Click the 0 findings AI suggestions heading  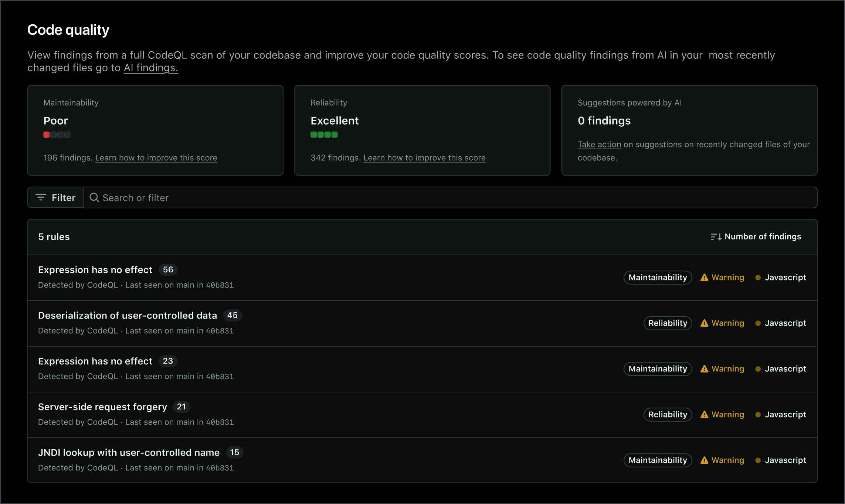pyautogui.click(x=604, y=121)
